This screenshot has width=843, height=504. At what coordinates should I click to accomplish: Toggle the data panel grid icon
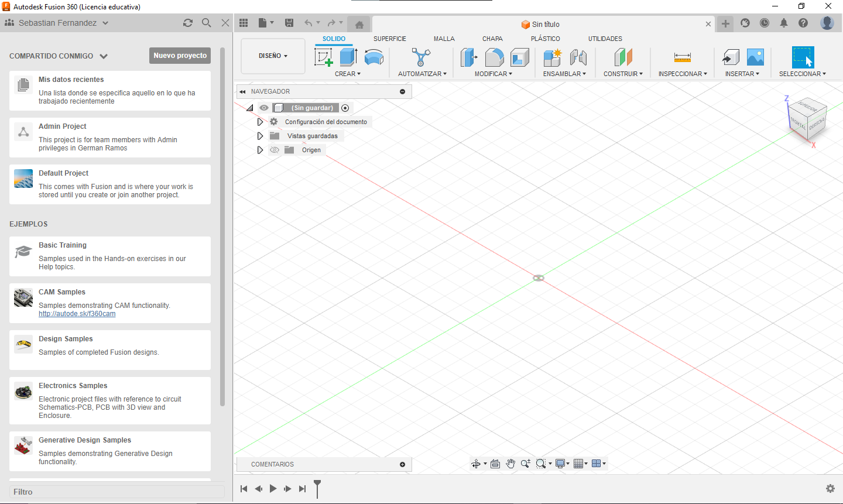244,23
